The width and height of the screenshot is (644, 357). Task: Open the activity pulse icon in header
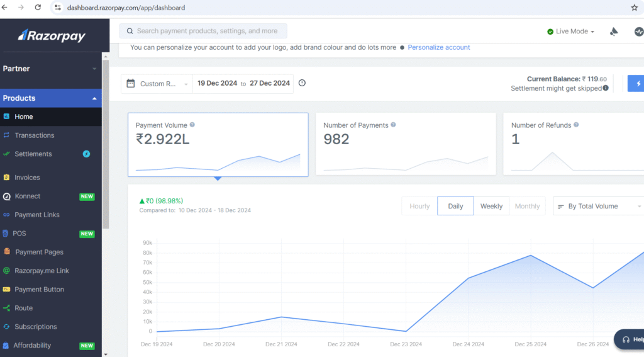pos(638,31)
